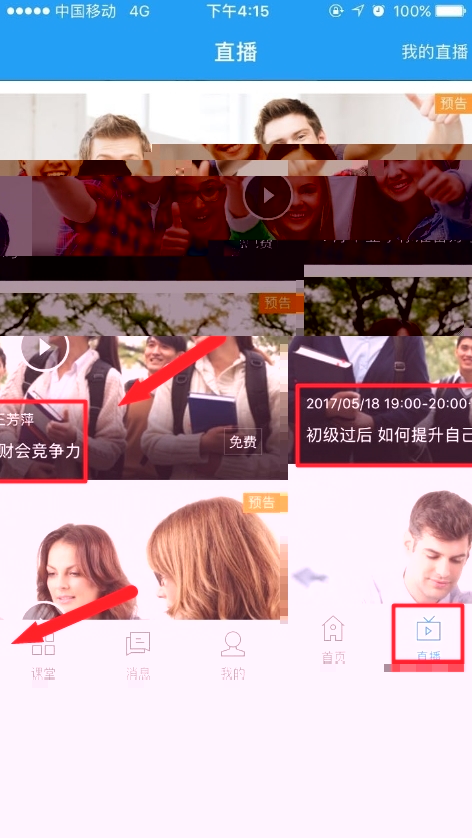Go to the 首页 home tab
The width and height of the screenshot is (472, 838).
[333, 639]
